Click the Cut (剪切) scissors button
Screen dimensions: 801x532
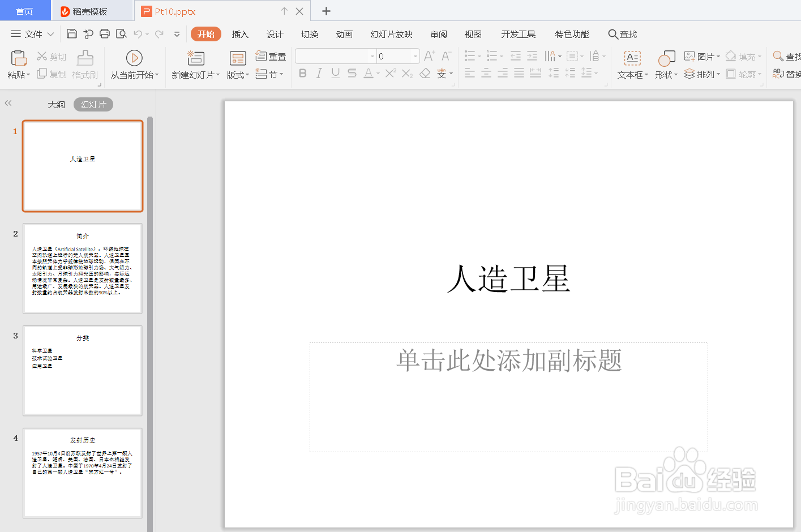(x=52, y=57)
